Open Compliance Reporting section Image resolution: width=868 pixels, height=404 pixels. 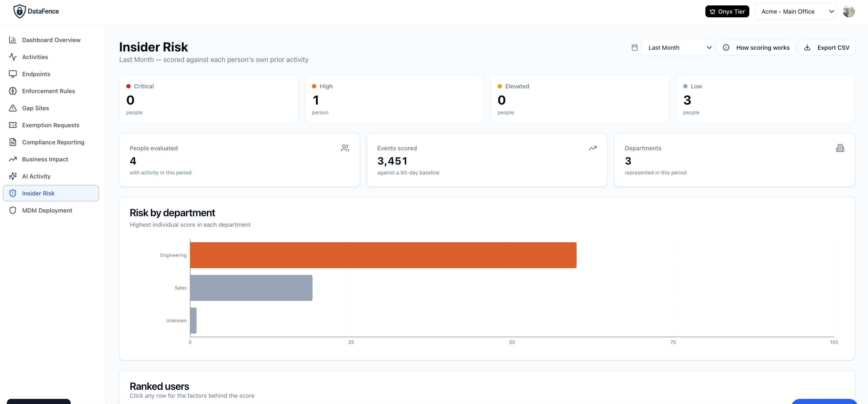(51, 142)
